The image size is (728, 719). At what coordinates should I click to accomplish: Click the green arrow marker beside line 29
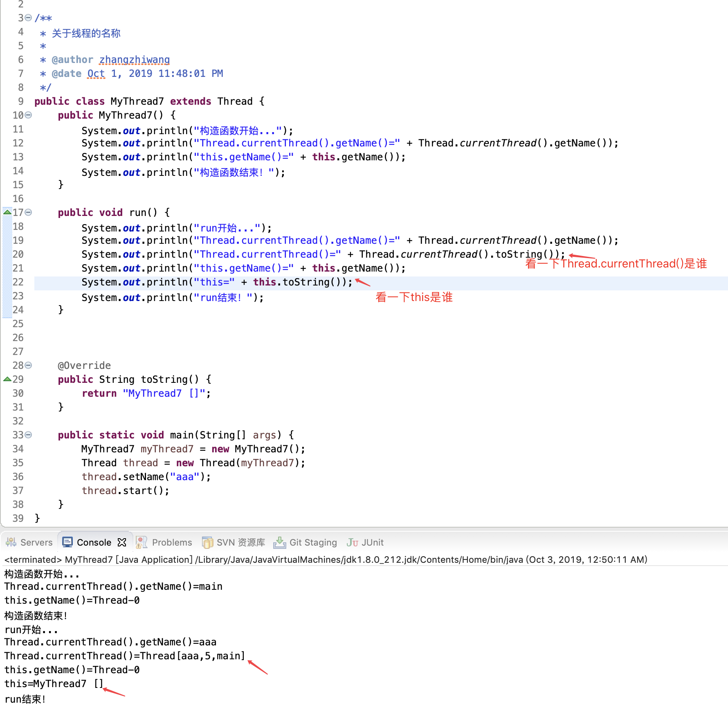coord(7,379)
